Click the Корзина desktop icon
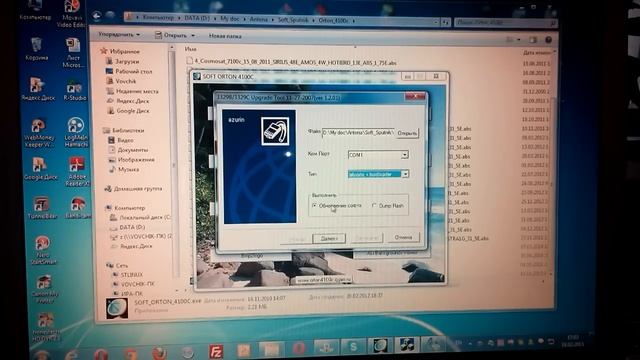The image size is (640, 360). click(36, 50)
